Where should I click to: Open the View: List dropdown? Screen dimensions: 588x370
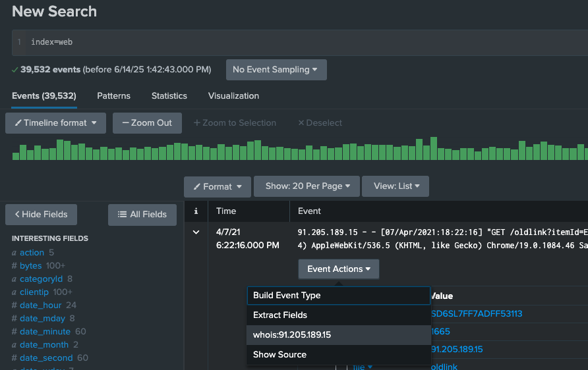[x=396, y=186]
